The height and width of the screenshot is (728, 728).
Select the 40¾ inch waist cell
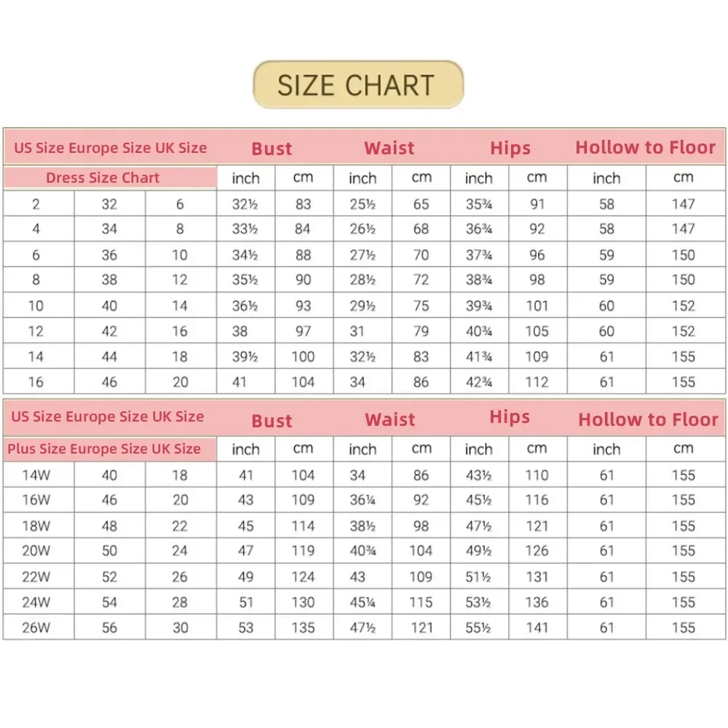[362, 551]
